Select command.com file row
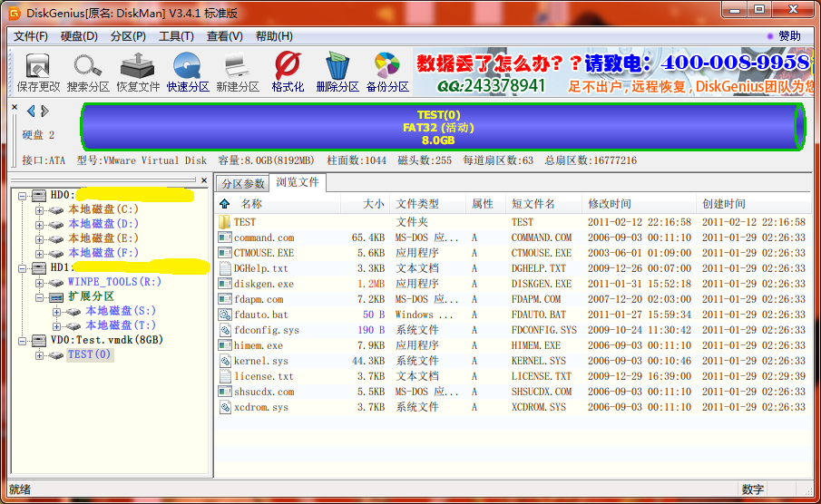 pos(513,237)
